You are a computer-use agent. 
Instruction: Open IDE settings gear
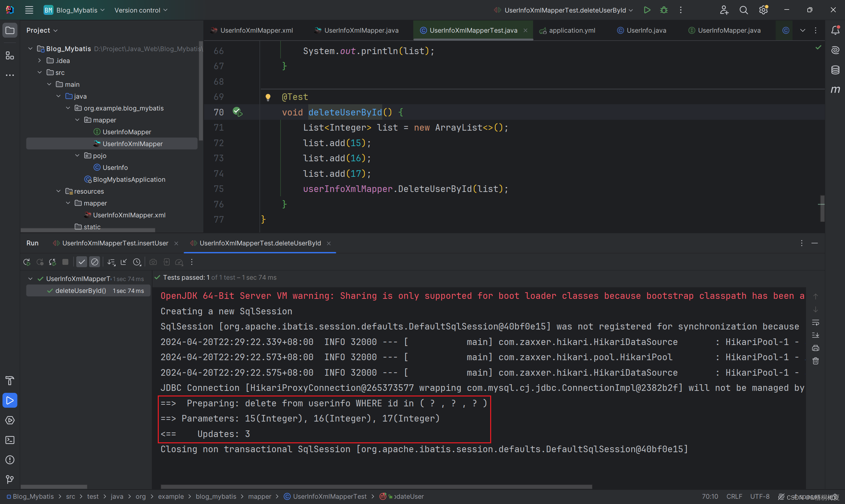[x=763, y=10]
